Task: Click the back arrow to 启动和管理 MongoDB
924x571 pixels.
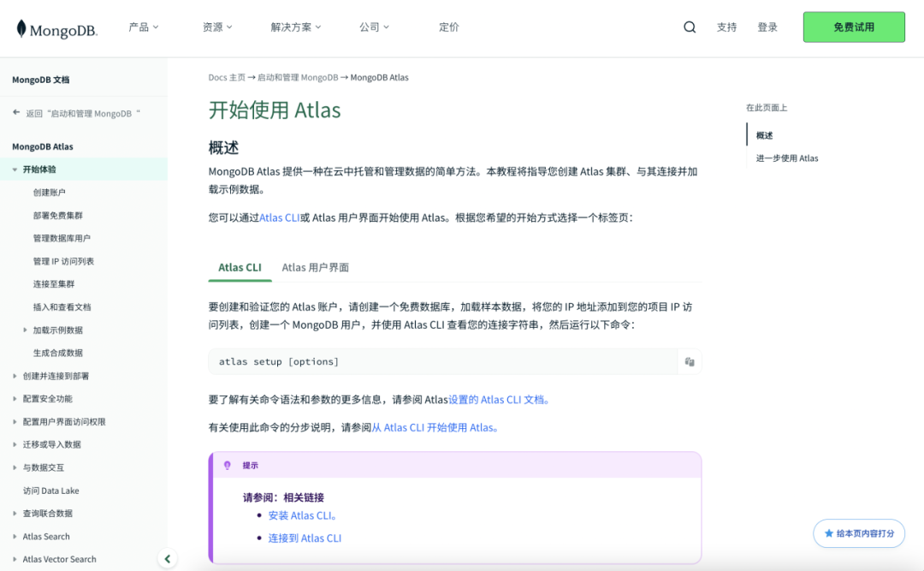Action: click(x=16, y=113)
